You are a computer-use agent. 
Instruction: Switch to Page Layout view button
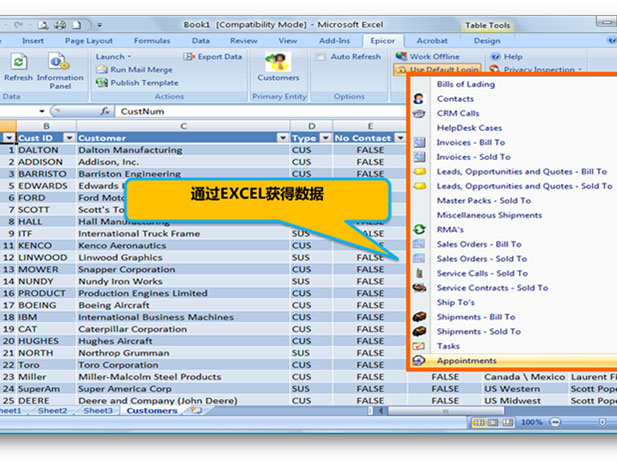click(x=493, y=422)
